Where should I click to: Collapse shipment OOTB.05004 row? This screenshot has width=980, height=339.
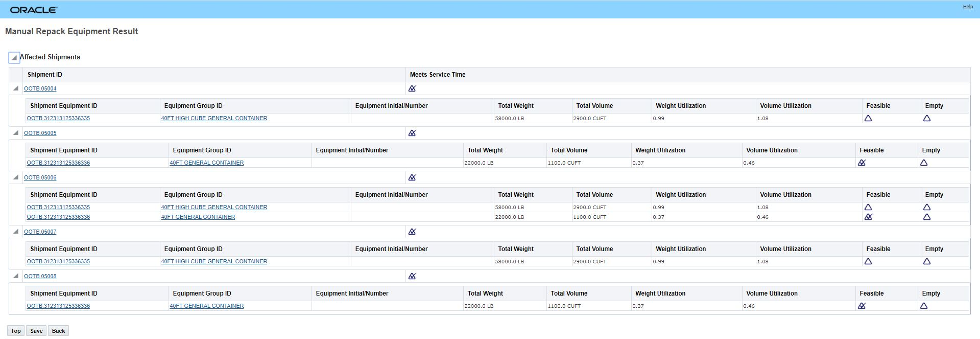[16, 88]
